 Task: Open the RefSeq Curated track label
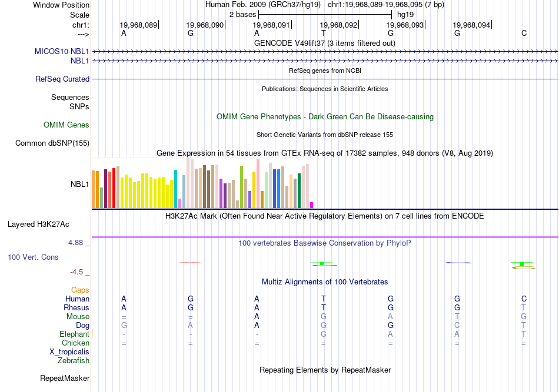click(x=62, y=79)
